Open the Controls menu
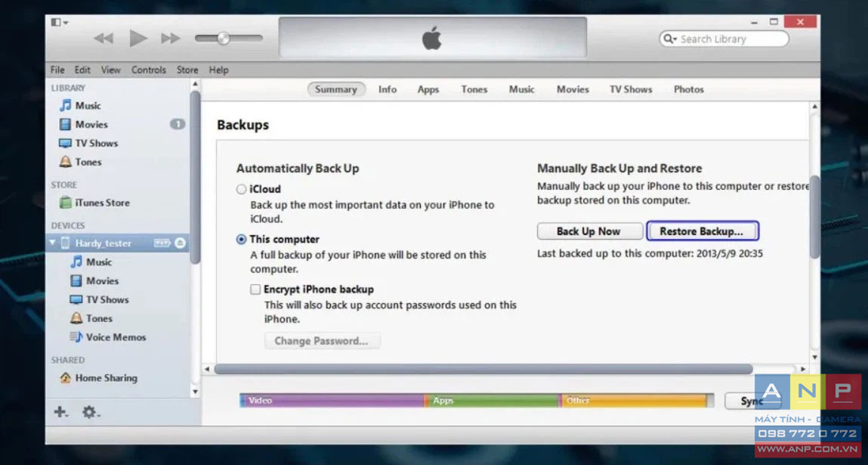The image size is (868, 465). [x=149, y=70]
